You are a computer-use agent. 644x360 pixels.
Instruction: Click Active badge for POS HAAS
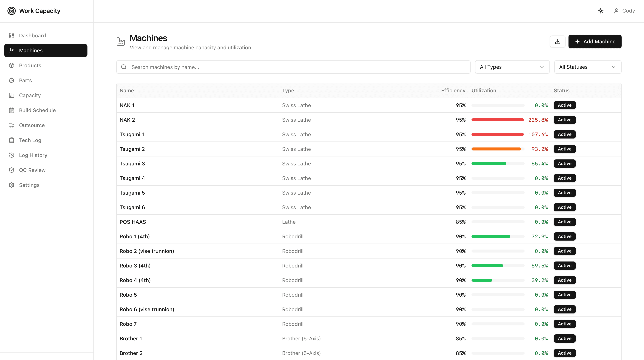(x=565, y=222)
